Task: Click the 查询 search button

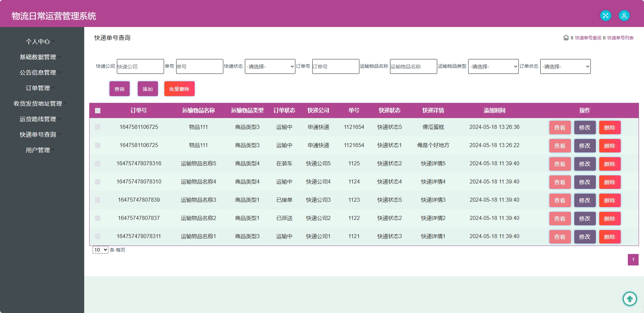Action: point(120,89)
